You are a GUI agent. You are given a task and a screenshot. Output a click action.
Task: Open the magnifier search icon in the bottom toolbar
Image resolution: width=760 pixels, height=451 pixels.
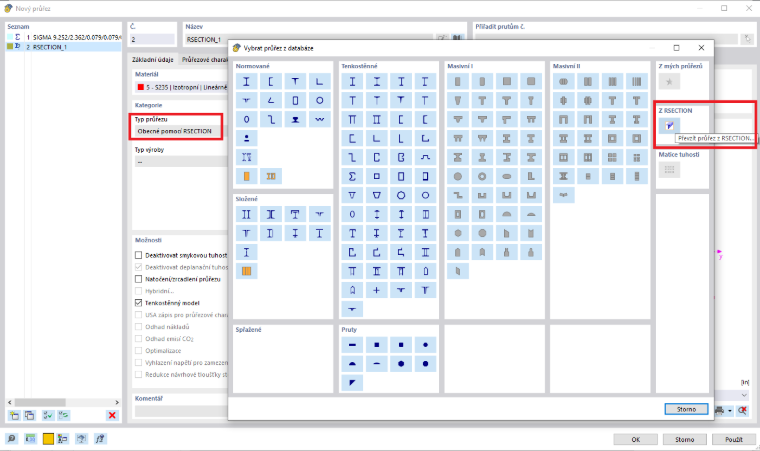point(11,439)
